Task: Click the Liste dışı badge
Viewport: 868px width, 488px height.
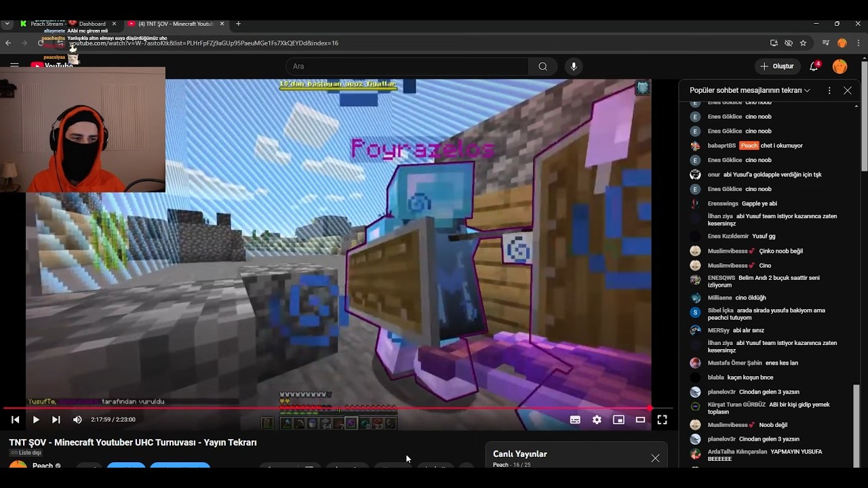Action: 26,453
